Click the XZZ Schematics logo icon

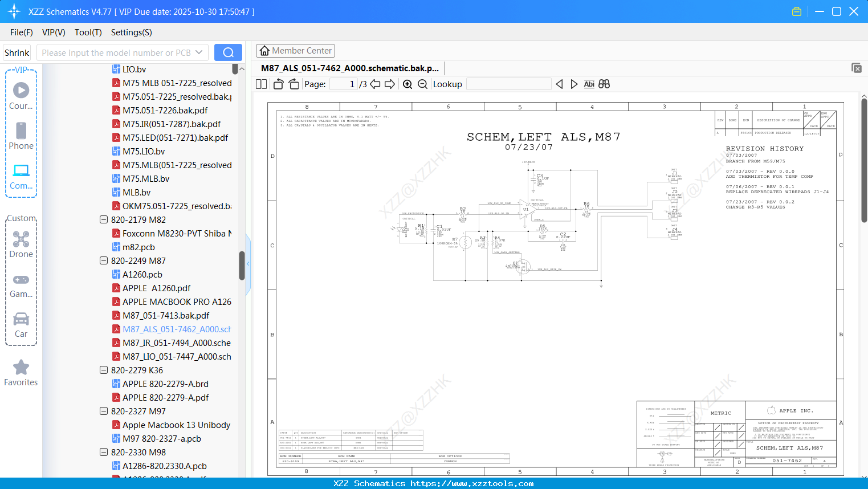click(x=14, y=11)
